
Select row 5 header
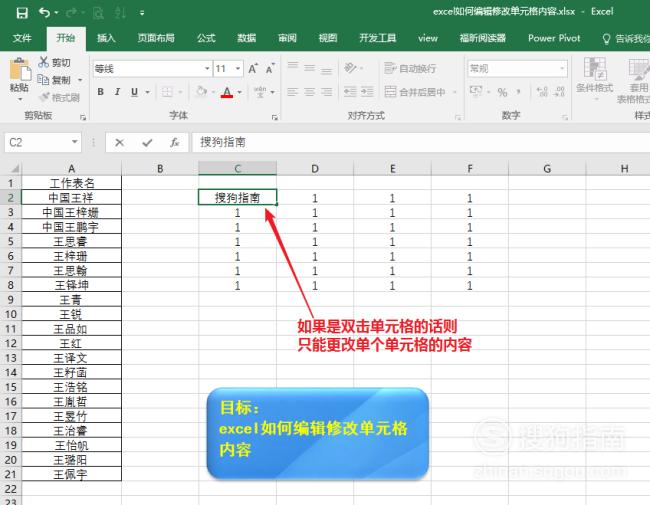point(10,241)
